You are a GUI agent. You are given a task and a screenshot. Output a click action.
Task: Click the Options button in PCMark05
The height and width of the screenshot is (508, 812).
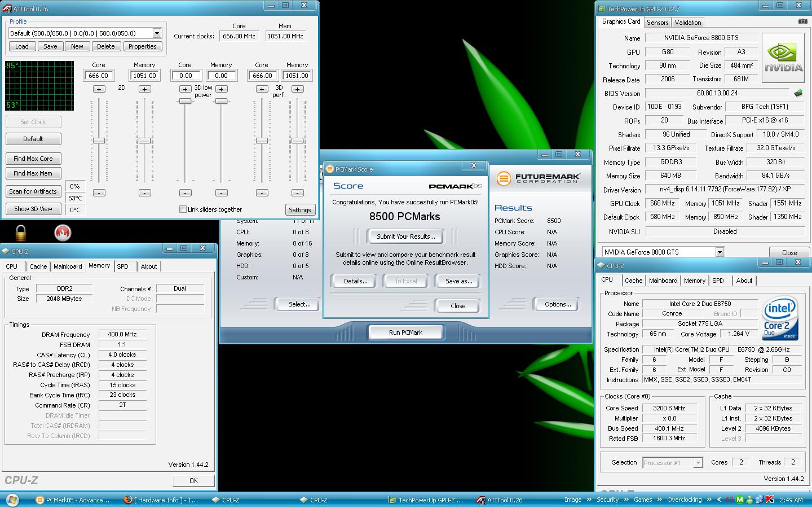point(558,304)
